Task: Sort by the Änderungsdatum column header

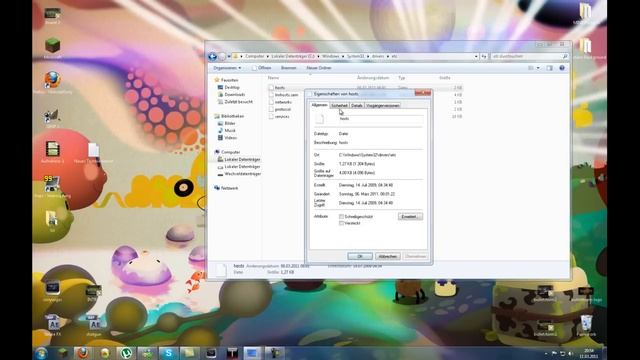Action: pos(373,78)
